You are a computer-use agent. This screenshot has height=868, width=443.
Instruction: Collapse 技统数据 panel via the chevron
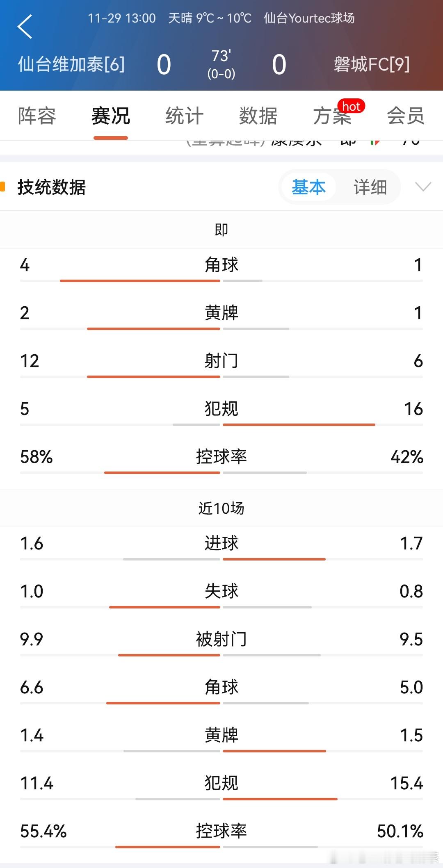pos(422,188)
